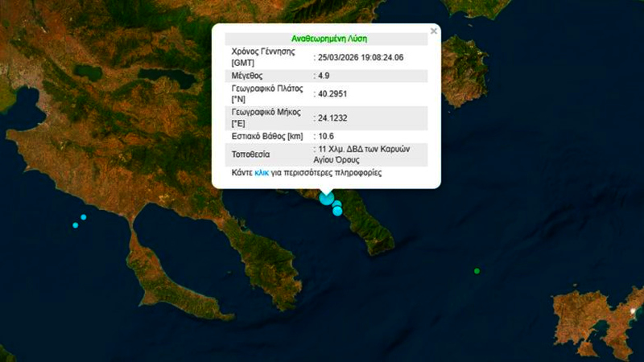
Task: Click the upper cyan marker of the western pair
Action: (x=83, y=217)
